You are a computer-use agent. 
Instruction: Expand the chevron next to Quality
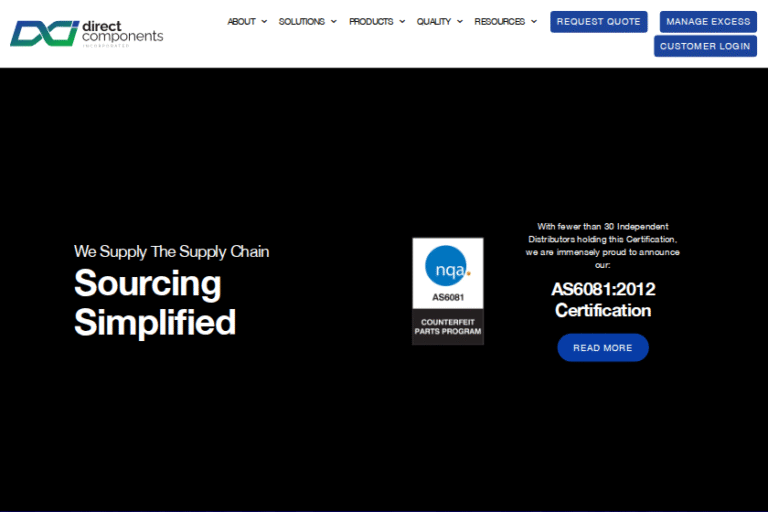(x=460, y=21)
